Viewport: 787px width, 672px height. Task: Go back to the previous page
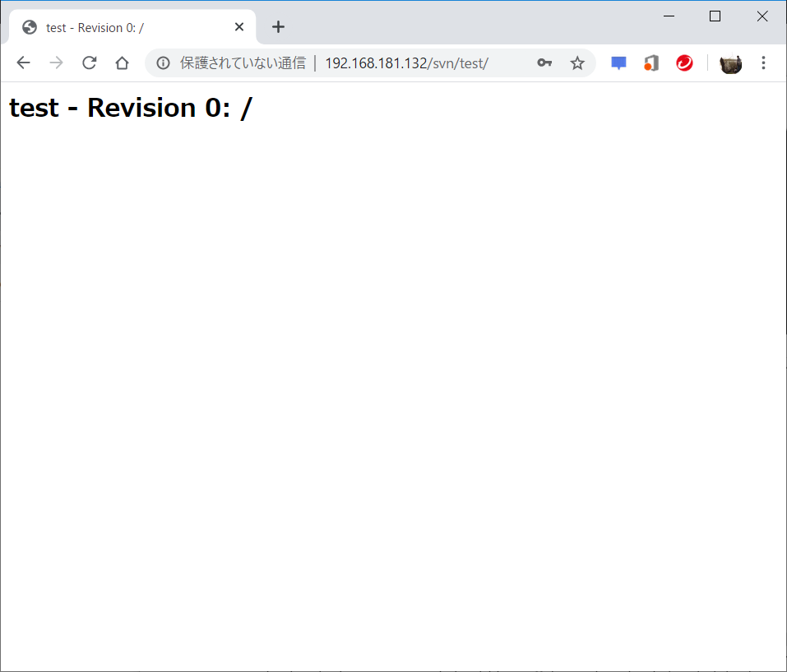(x=23, y=63)
